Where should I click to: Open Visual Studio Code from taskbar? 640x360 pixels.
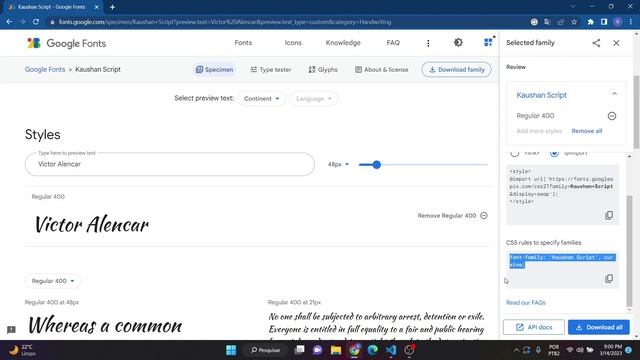point(391,350)
